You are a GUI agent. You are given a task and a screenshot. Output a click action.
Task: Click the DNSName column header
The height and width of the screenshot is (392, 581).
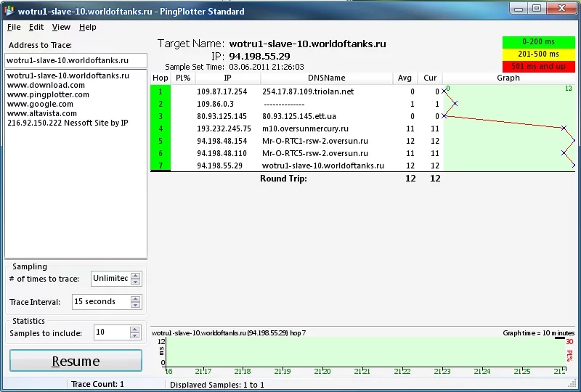326,78
